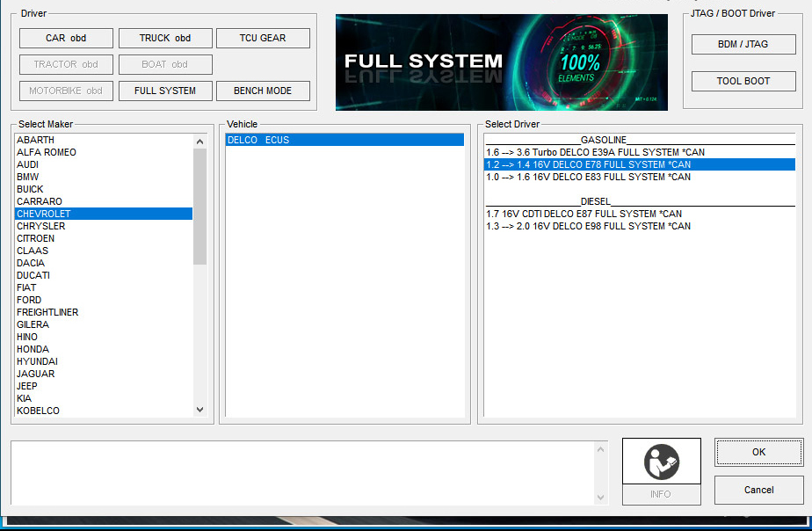
Task: Click the INFO manual reader icon
Action: click(662, 461)
